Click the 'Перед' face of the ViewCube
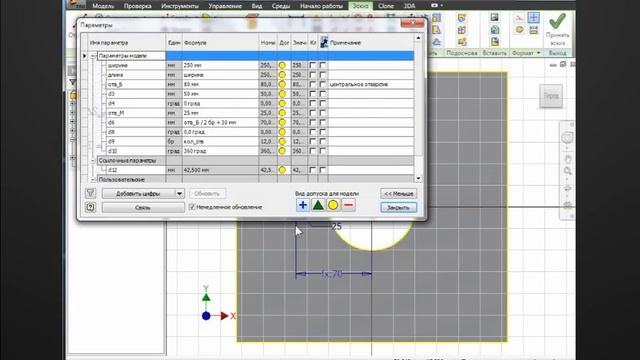Screen dimensions: 640x360 point(551,96)
